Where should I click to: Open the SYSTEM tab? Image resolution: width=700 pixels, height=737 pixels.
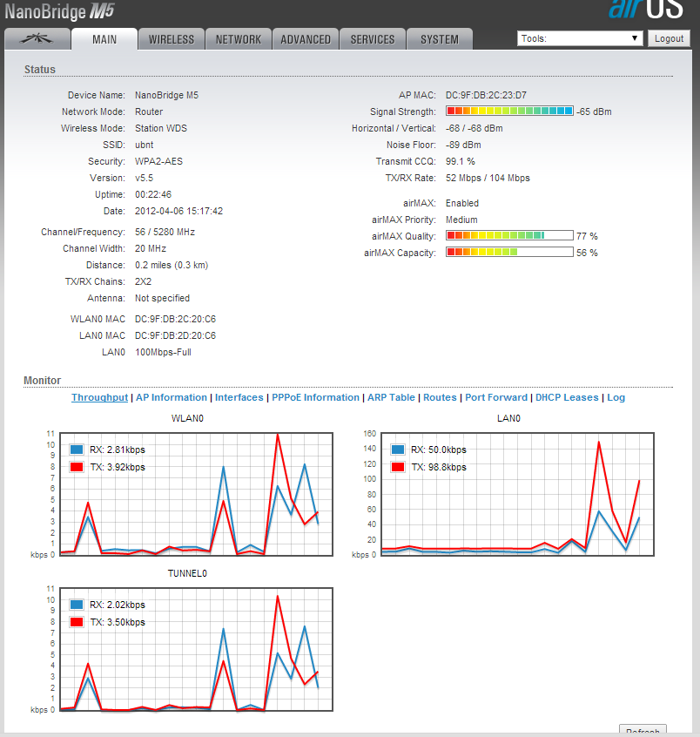tap(439, 39)
